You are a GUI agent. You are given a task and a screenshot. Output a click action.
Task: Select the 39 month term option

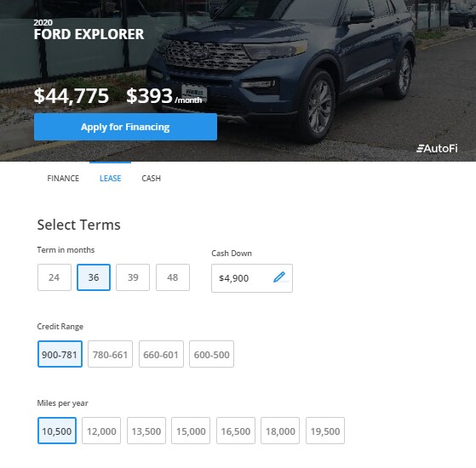[x=133, y=277]
